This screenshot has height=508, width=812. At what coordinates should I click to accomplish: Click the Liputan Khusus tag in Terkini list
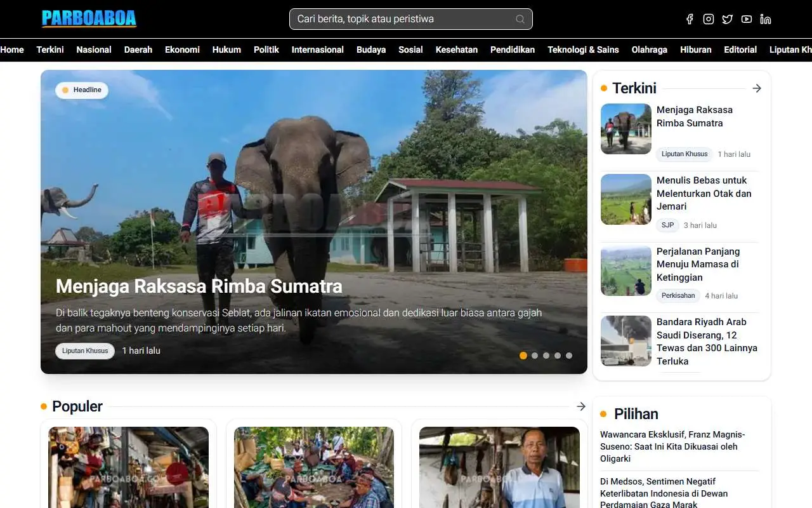coord(684,154)
